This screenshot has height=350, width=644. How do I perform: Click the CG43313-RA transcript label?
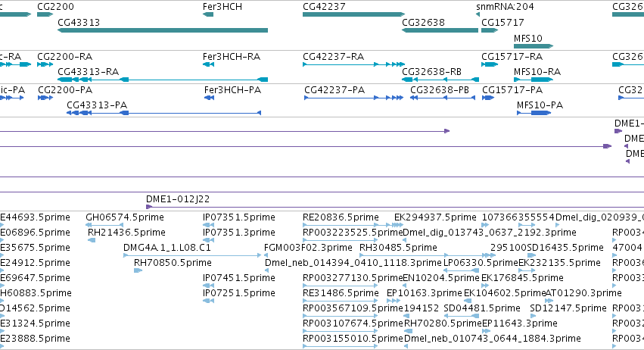point(89,71)
